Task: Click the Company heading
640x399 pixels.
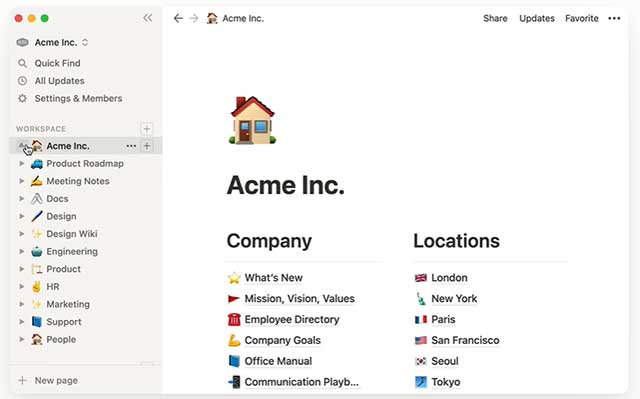Action: point(269,241)
